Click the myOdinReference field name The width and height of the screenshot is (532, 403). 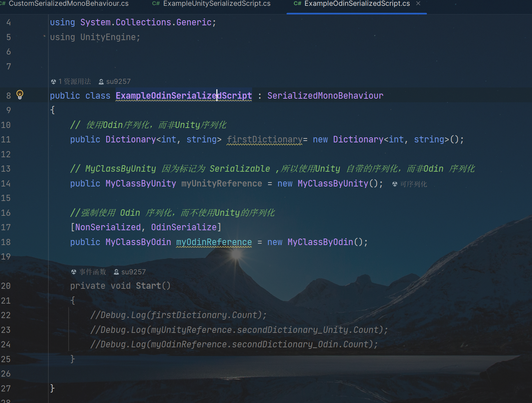point(214,242)
